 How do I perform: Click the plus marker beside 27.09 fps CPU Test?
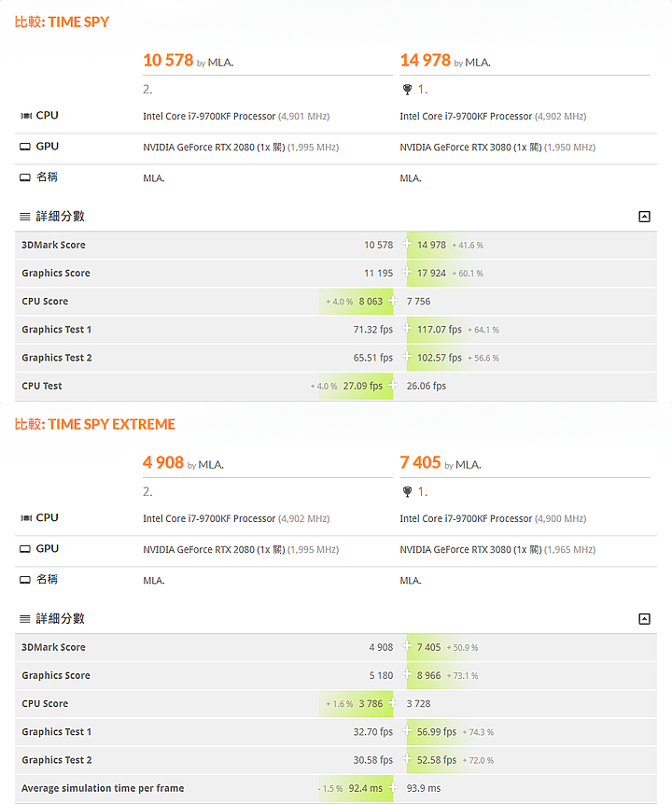pyautogui.click(x=393, y=384)
